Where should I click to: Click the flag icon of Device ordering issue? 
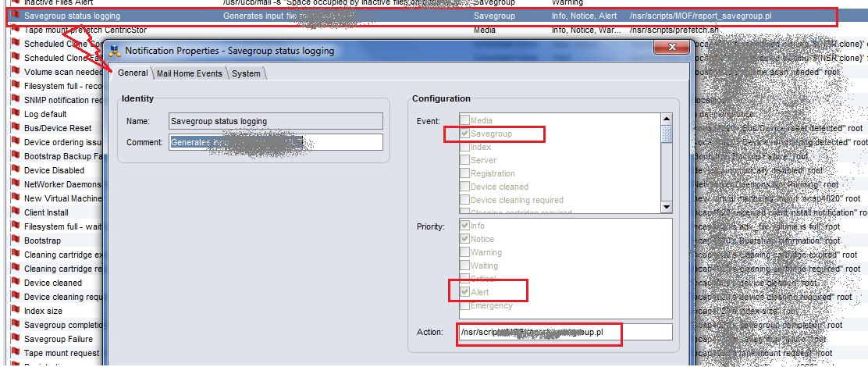coord(16,142)
